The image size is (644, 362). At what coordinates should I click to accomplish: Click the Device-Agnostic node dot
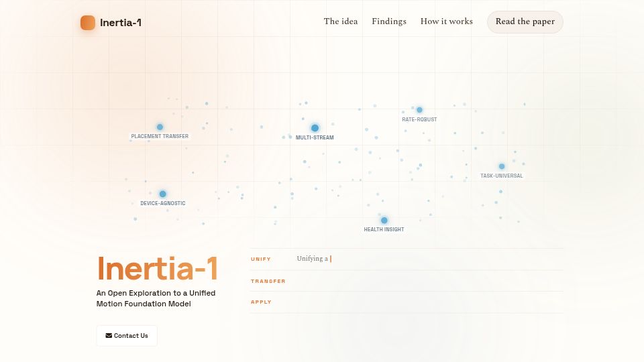click(162, 194)
